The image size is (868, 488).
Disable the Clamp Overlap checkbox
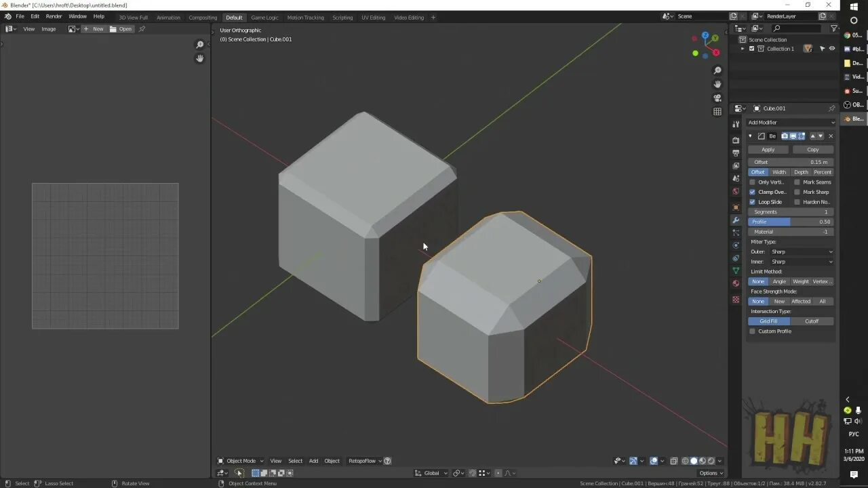[x=752, y=192]
